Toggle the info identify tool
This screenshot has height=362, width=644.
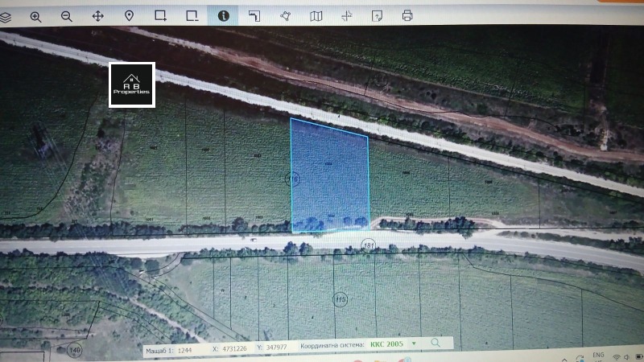click(223, 16)
